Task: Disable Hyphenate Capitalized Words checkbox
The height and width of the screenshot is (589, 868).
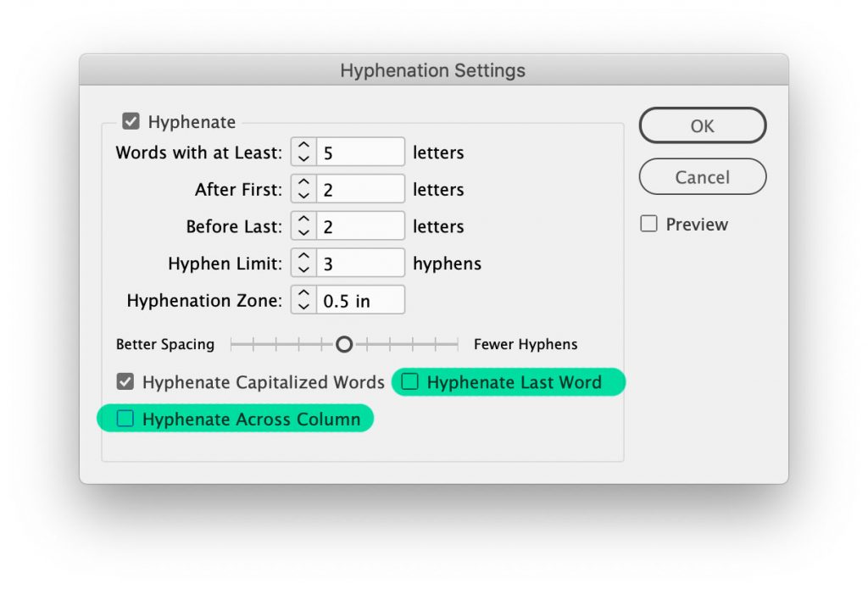Action: [x=125, y=382]
